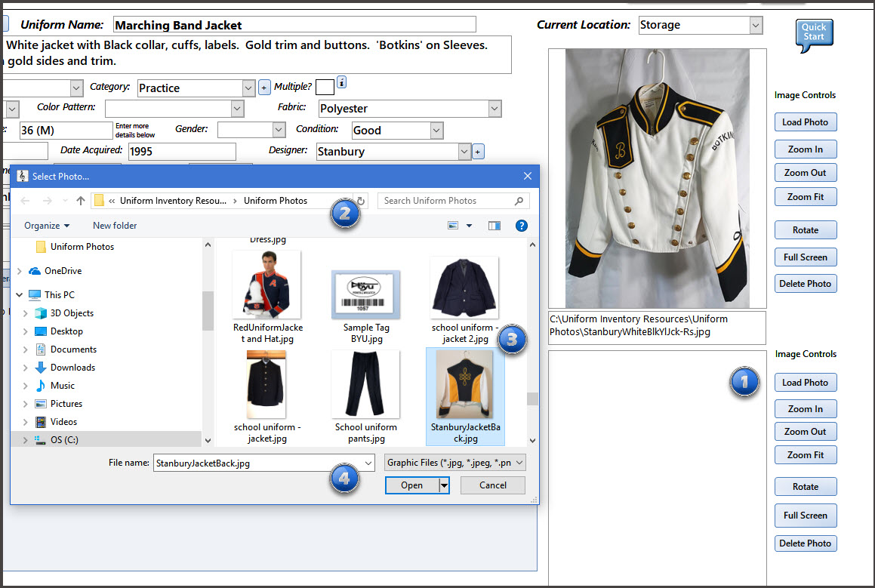Click the second Load Photo button
The width and height of the screenshot is (875, 588).
805,383
